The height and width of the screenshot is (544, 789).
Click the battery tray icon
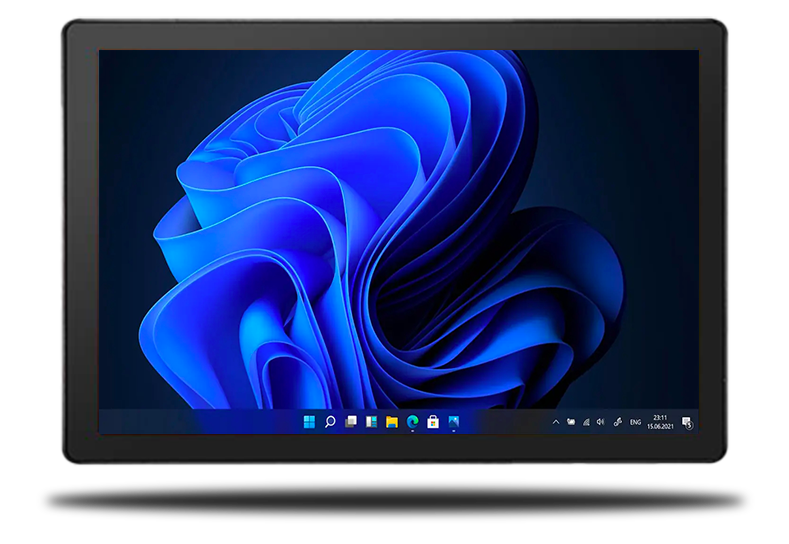pyautogui.click(x=570, y=423)
